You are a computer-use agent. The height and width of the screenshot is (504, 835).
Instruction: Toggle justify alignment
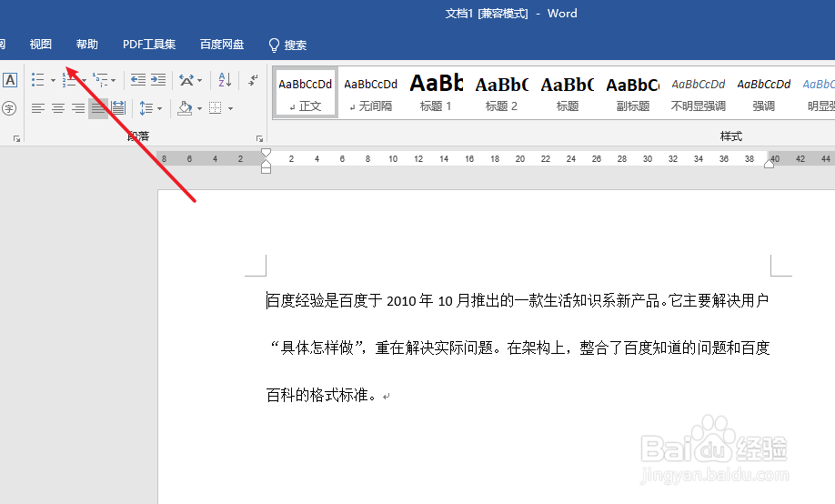point(98,108)
